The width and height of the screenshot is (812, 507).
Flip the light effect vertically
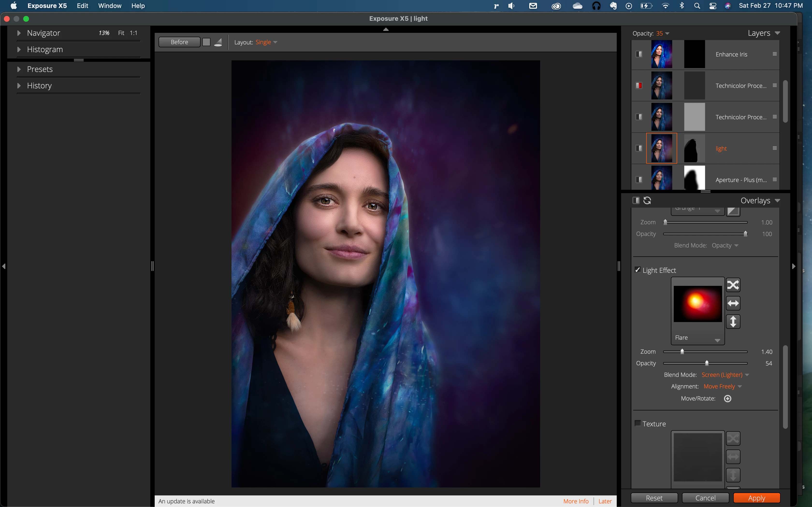(x=733, y=322)
